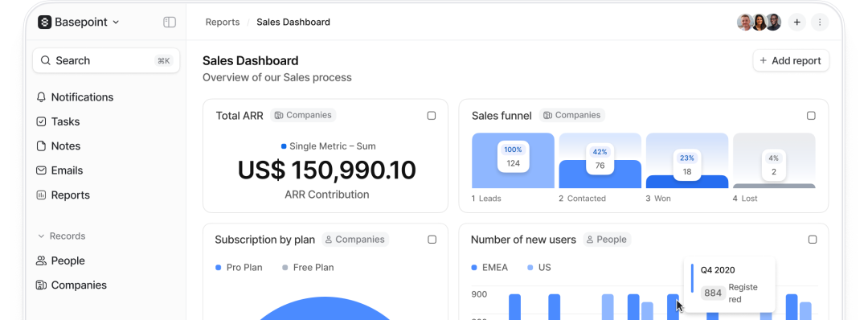
Task: Click the Companies tag on Sales funnel
Action: [x=572, y=115]
